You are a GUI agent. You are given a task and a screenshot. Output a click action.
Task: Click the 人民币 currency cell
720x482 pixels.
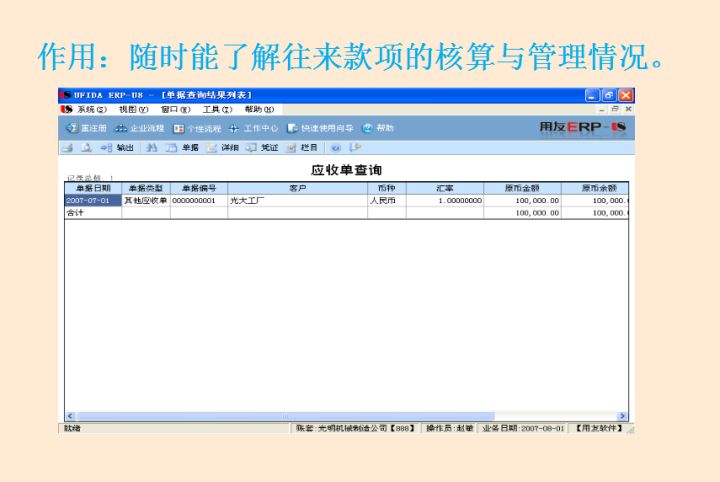tap(387, 201)
